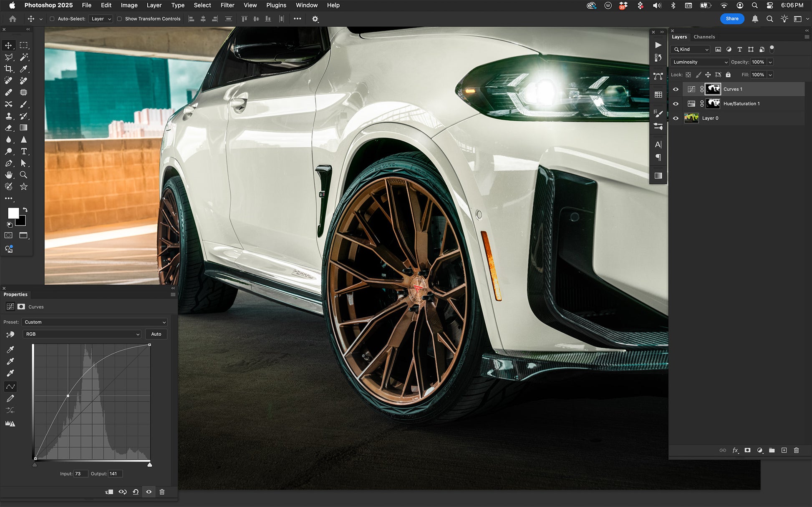Screen dimensions: 812x507
Task: Open the Opacity value dropdown arrow
Action: pyautogui.click(x=770, y=62)
